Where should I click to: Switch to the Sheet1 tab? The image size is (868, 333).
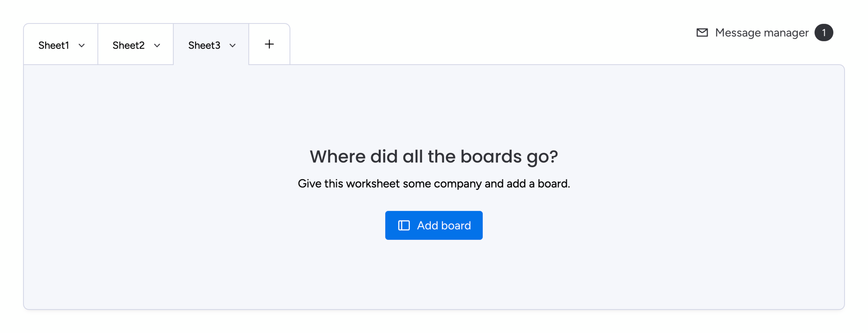click(54, 45)
